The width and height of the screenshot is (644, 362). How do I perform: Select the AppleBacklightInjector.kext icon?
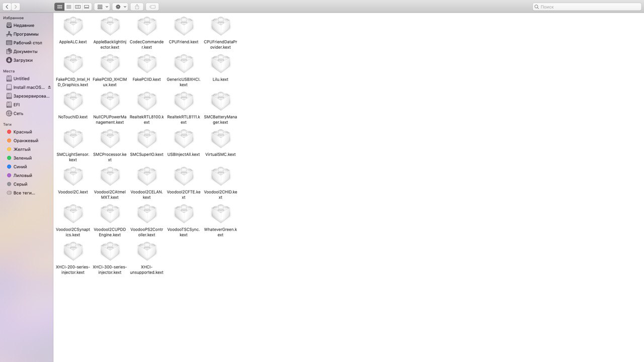[110, 26]
